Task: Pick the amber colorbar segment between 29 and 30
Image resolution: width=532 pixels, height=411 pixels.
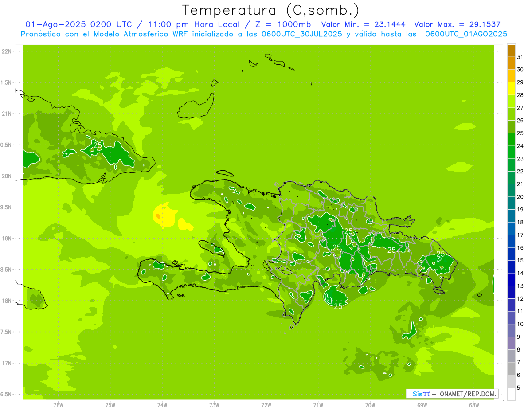Action: [511, 76]
